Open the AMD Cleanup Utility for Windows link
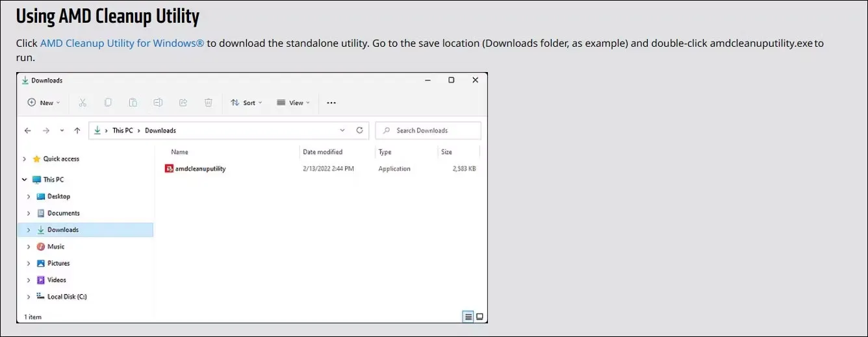This screenshot has width=868, height=337. tap(122, 44)
